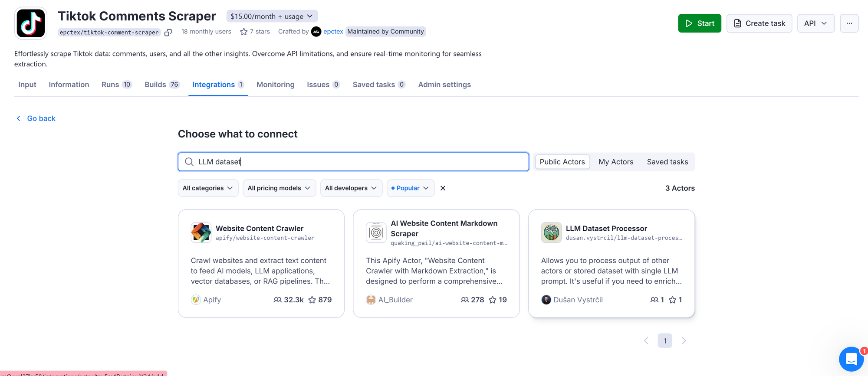Click the 18 monthly users text
Image resolution: width=868 pixels, height=376 pixels.
click(x=206, y=32)
